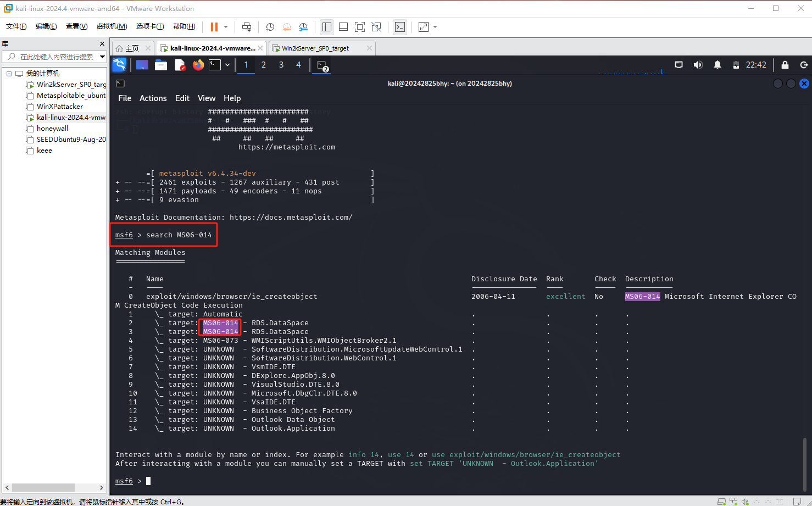Take a snapshot of this virtual machine
This screenshot has width=812, height=506.
pos(270,27)
